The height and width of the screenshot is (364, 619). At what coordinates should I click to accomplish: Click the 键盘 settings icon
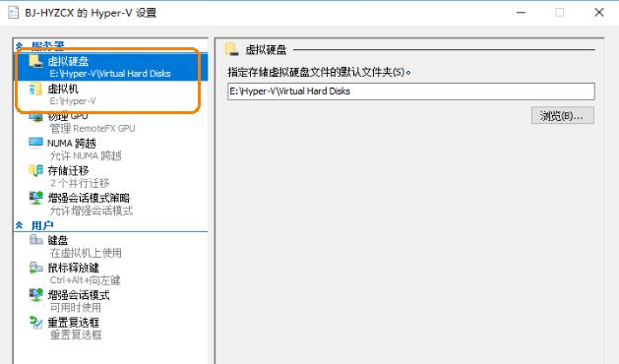click(35, 240)
